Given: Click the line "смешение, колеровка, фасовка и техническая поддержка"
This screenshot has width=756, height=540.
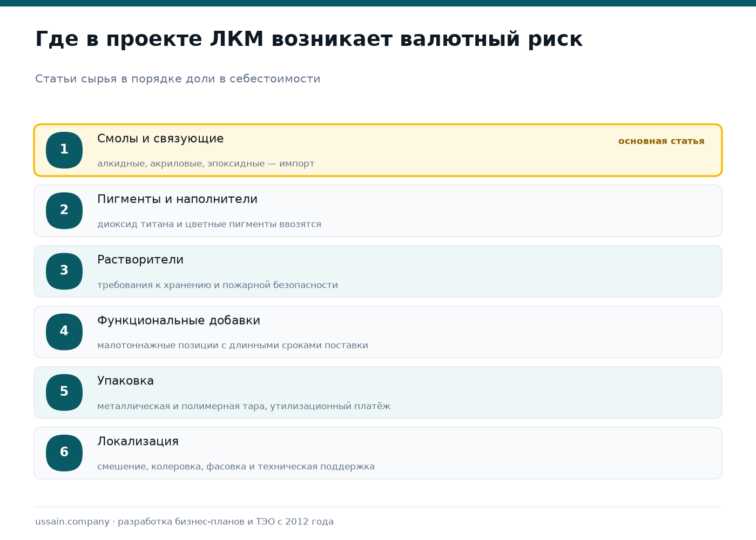Looking at the screenshot, I should point(236,467).
